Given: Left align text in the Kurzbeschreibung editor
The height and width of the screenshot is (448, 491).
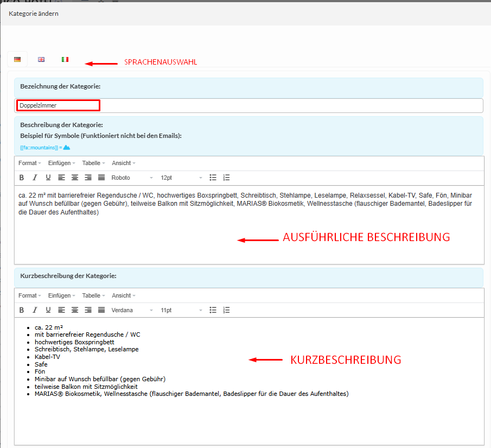Looking at the screenshot, I should point(61,310).
